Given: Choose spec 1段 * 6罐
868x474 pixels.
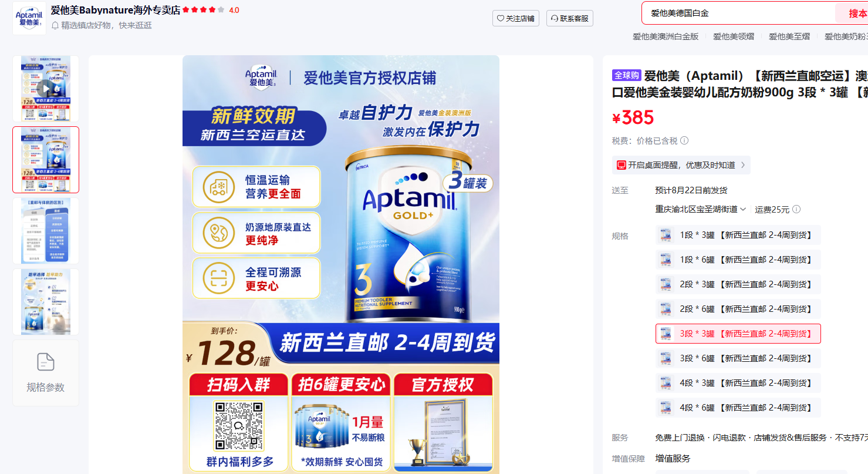Looking at the screenshot, I should 738,260.
